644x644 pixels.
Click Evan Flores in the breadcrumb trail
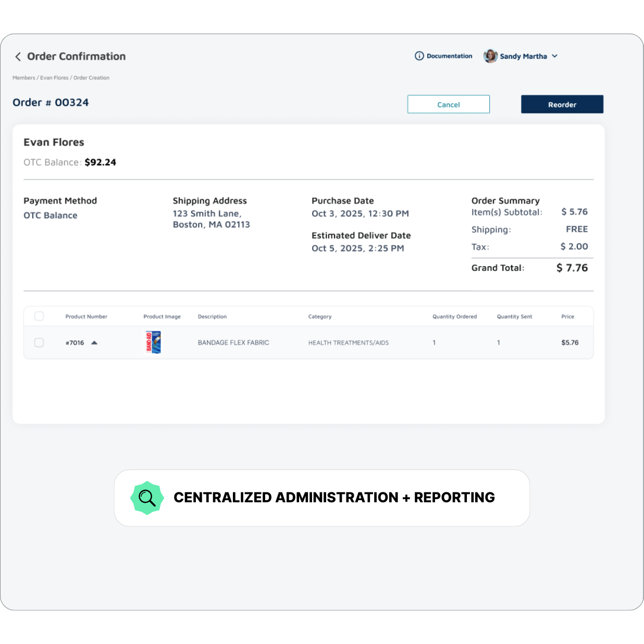tap(54, 77)
